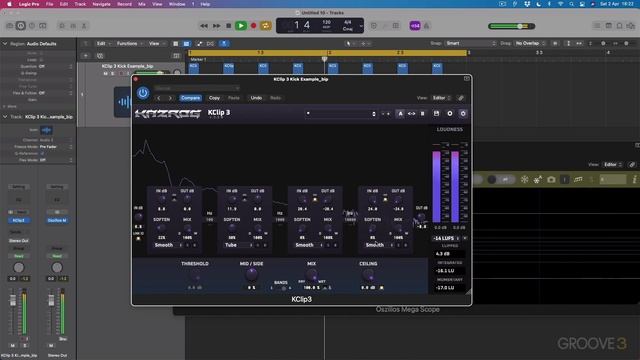Start playback with the green play button
Viewport: 640px width, 360px height.
pyautogui.click(x=241, y=26)
